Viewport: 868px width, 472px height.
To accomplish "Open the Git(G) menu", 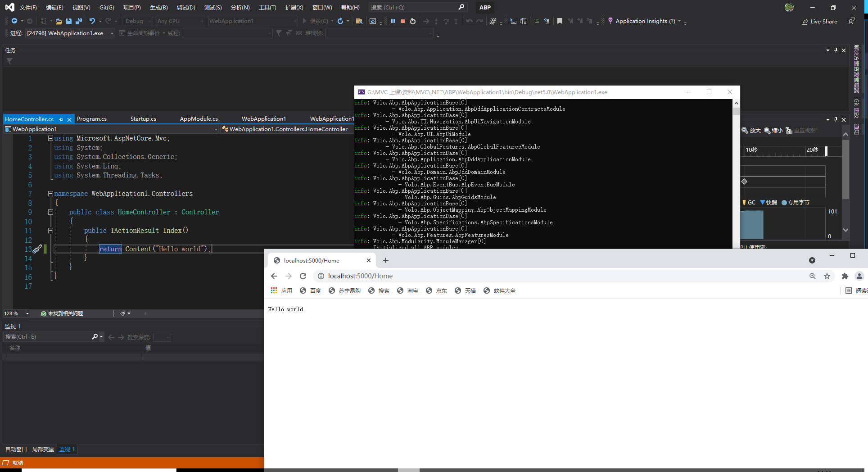I will (107, 8).
